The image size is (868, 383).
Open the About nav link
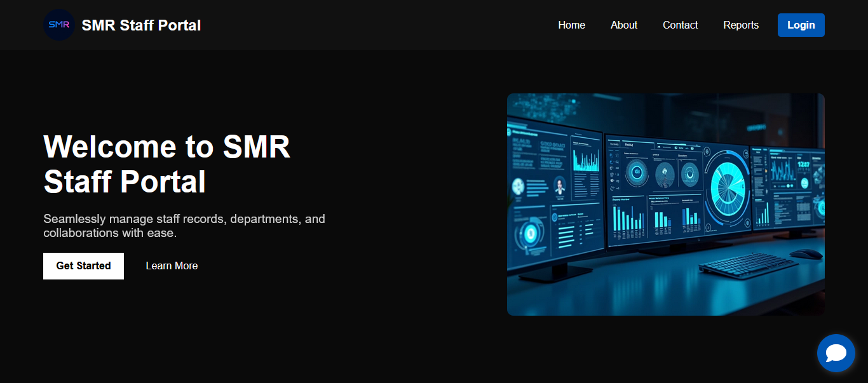(x=623, y=25)
